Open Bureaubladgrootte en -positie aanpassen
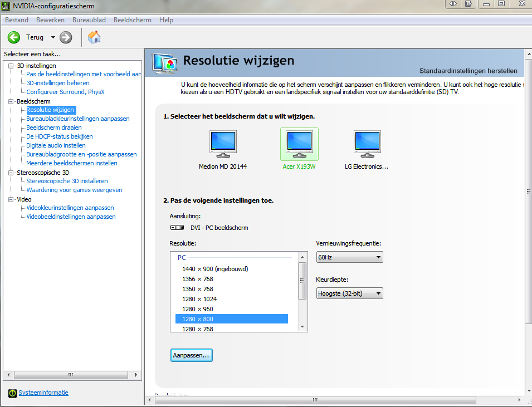The width and height of the screenshot is (532, 407). pos(81,154)
